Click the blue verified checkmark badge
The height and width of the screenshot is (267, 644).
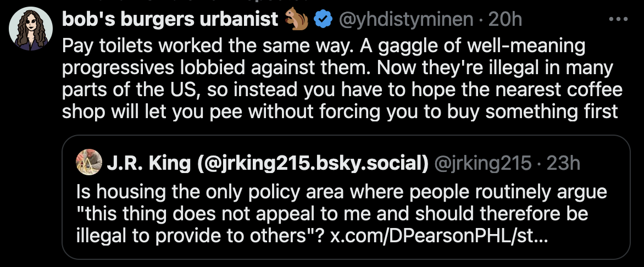(323, 20)
